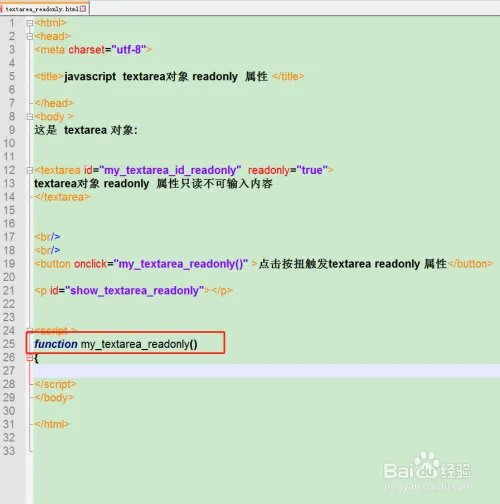Screen dimensions: 500x504
Task: Collapse the function brace fold marker on line 26
Action: 30,358
